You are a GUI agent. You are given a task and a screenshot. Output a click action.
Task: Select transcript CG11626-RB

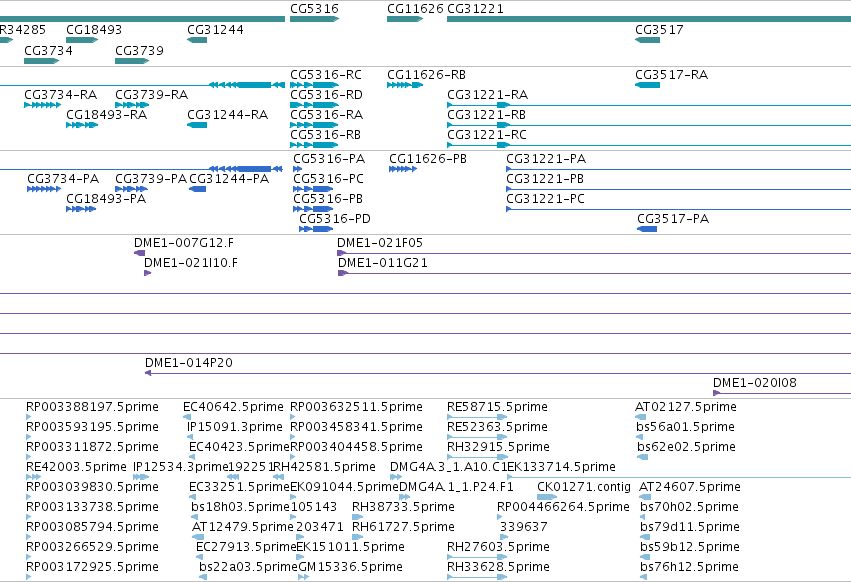coord(405,85)
